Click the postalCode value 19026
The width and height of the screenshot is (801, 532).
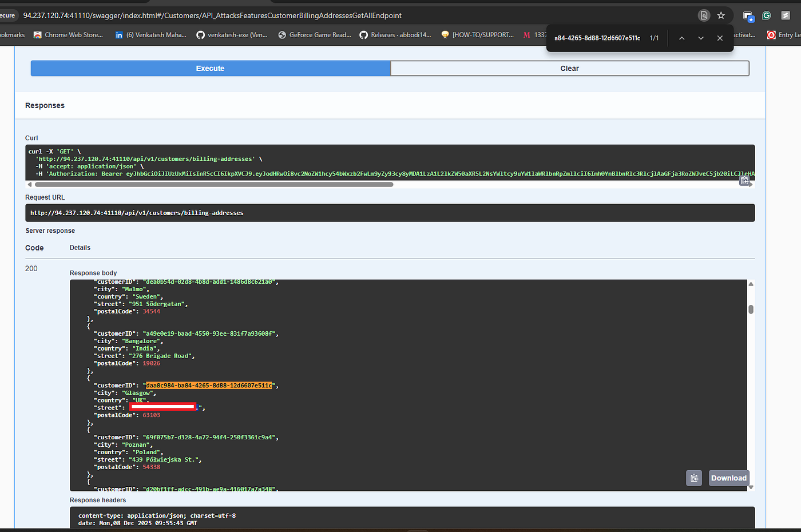[x=152, y=363]
